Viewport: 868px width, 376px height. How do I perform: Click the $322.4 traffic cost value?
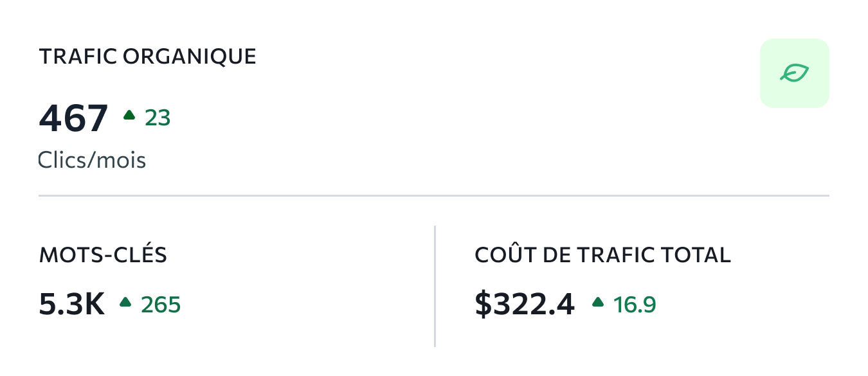pos(525,304)
